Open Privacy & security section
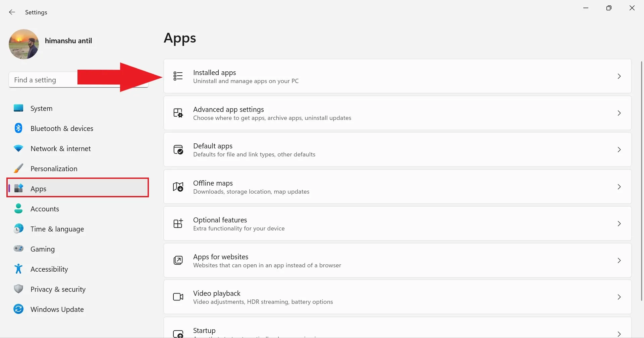 click(58, 289)
